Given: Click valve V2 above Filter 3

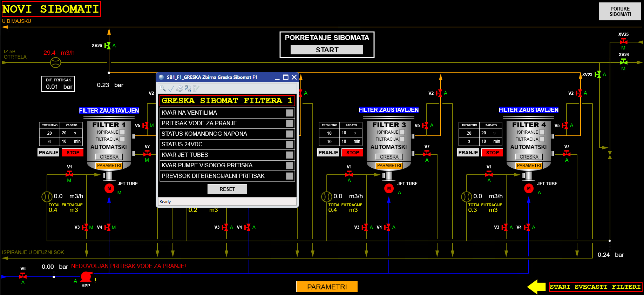Looking at the screenshot, I should (x=439, y=93).
